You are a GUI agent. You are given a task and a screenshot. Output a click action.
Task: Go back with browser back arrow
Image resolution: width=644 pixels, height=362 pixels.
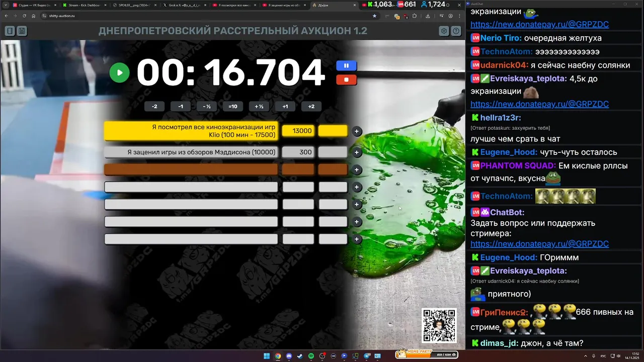click(x=6, y=16)
